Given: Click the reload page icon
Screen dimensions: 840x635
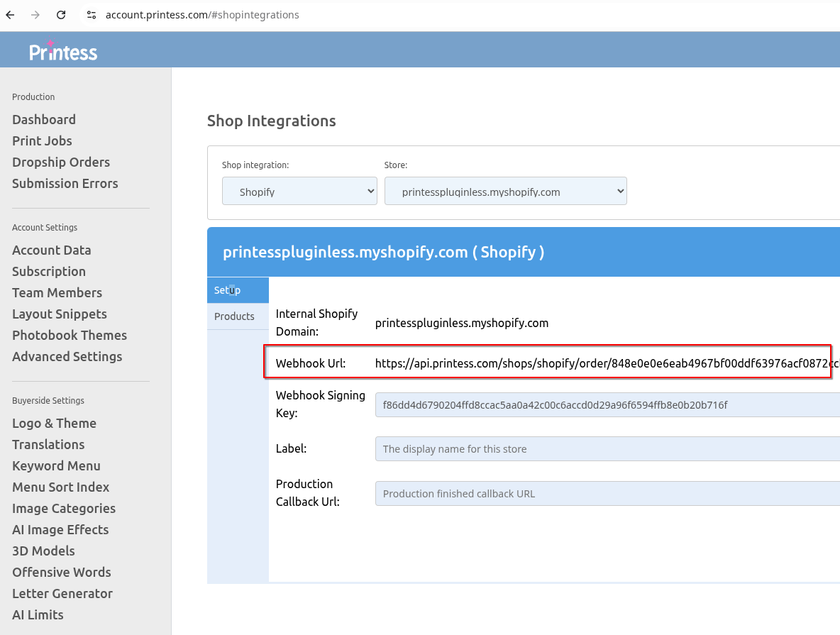Looking at the screenshot, I should click(x=60, y=14).
